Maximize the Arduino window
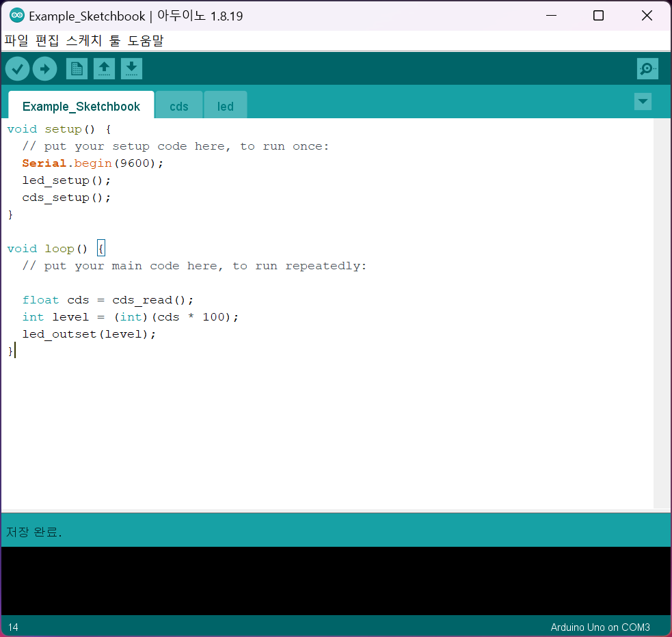Screen dimensions: 672x637 point(598,16)
